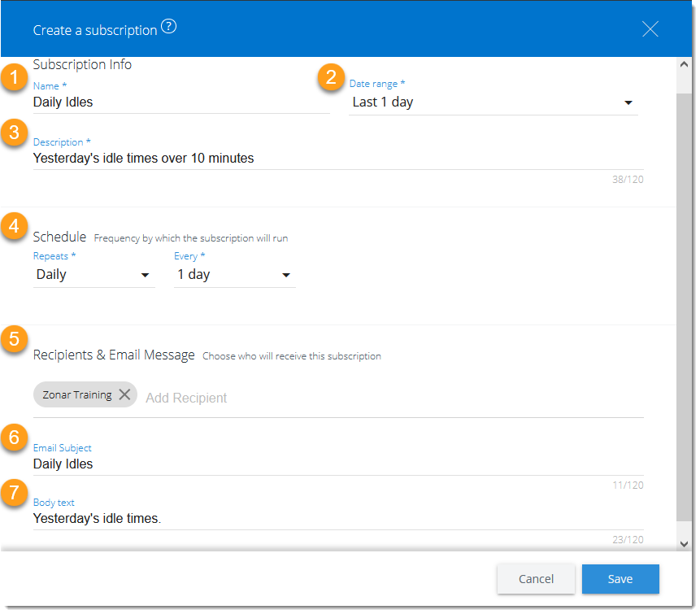Open the Date range dropdown

(x=493, y=102)
